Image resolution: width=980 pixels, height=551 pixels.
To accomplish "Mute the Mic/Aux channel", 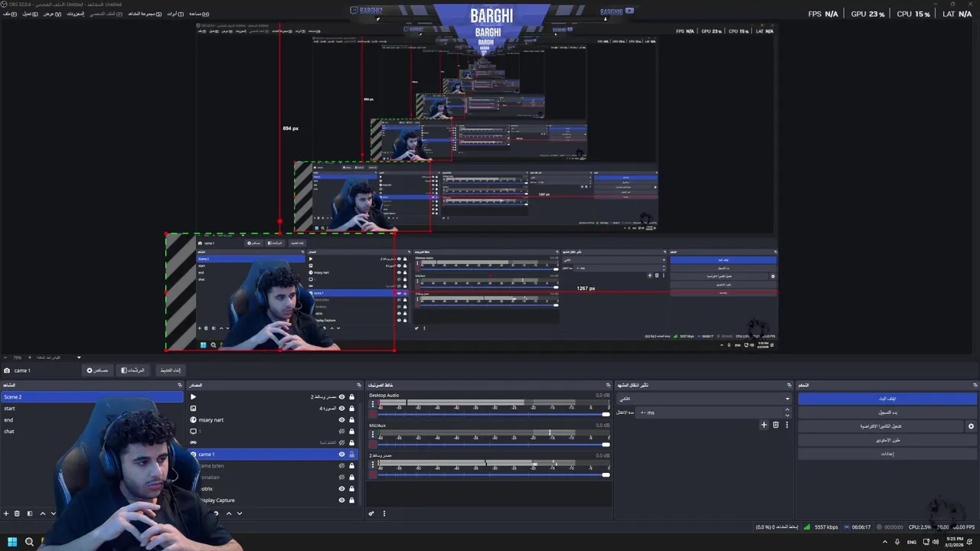I will coord(373,445).
